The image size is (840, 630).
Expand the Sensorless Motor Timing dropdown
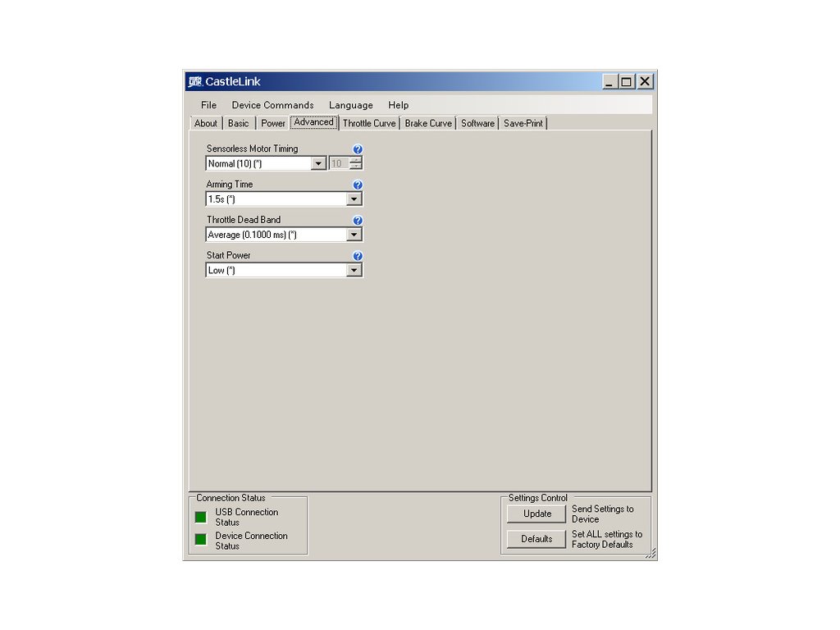[x=318, y=163]
